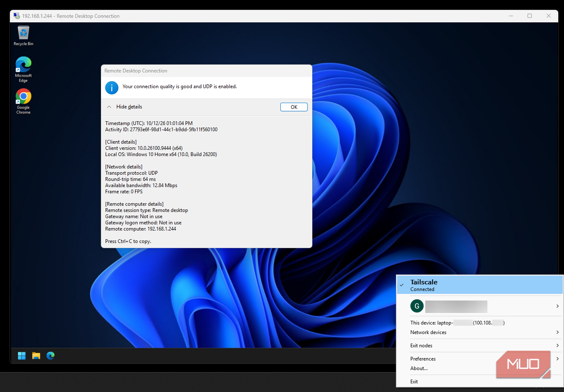Click the [Network details] heading

(x=124, y=167)
